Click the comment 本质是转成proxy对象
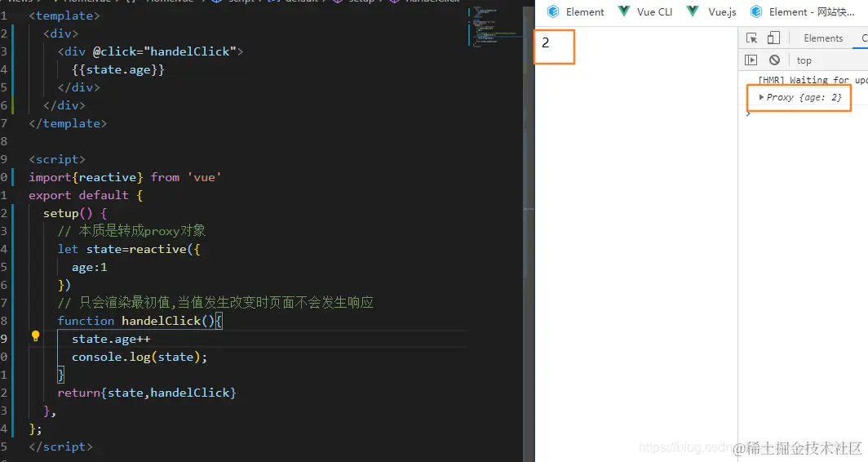868x462 pixels. pyautogui.click(x=132, y=231)
